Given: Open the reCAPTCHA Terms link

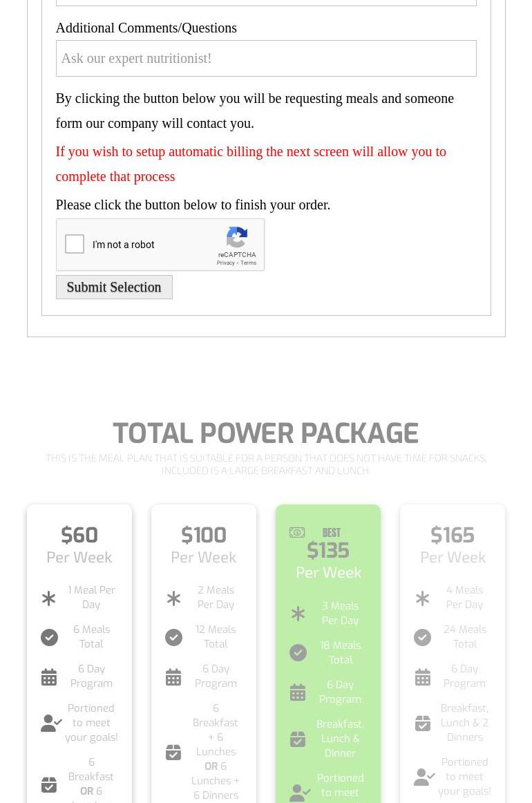Looking at the screenshot, I should click(249, 263).
